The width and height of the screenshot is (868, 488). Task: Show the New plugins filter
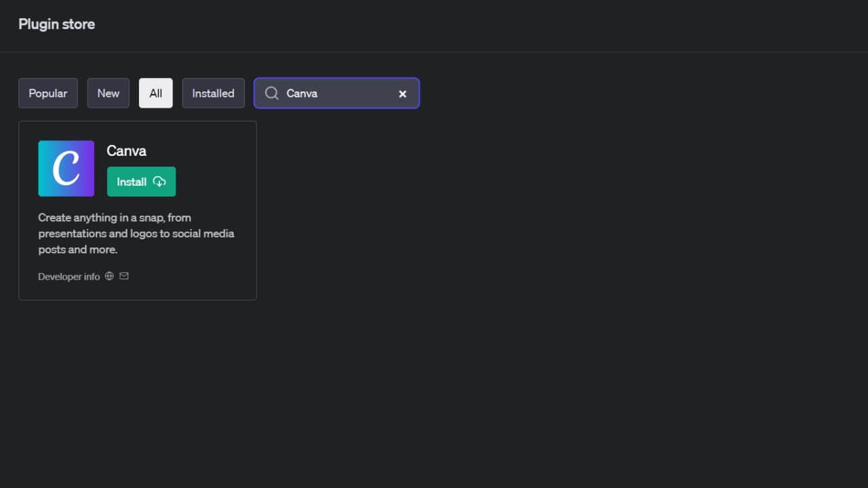coord(108,94)
